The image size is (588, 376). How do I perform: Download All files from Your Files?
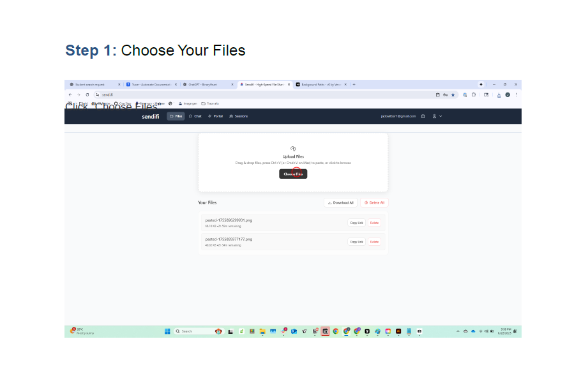pyautogui.click(x=340, y=202)
